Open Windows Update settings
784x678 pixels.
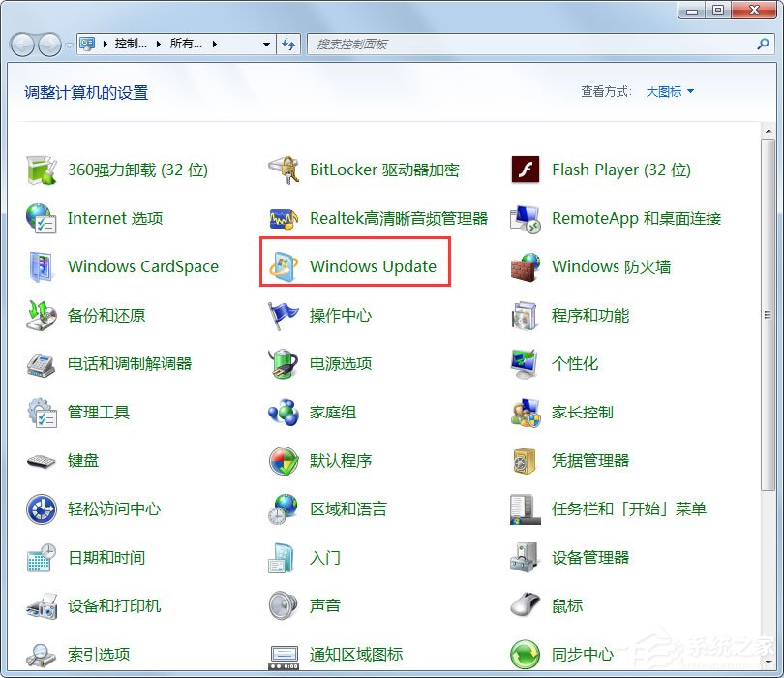tap(371, 266)
